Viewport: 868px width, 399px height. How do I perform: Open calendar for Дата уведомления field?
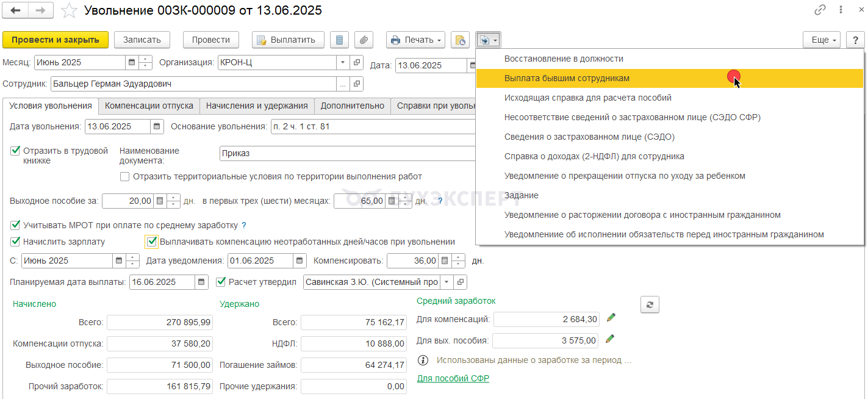pyautogui.click(x=299, y=261)
